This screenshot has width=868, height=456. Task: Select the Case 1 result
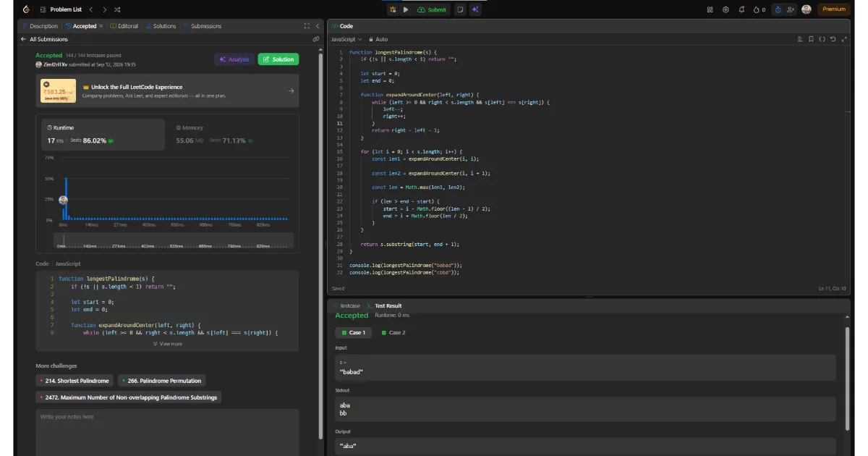(x=354, y=333)
